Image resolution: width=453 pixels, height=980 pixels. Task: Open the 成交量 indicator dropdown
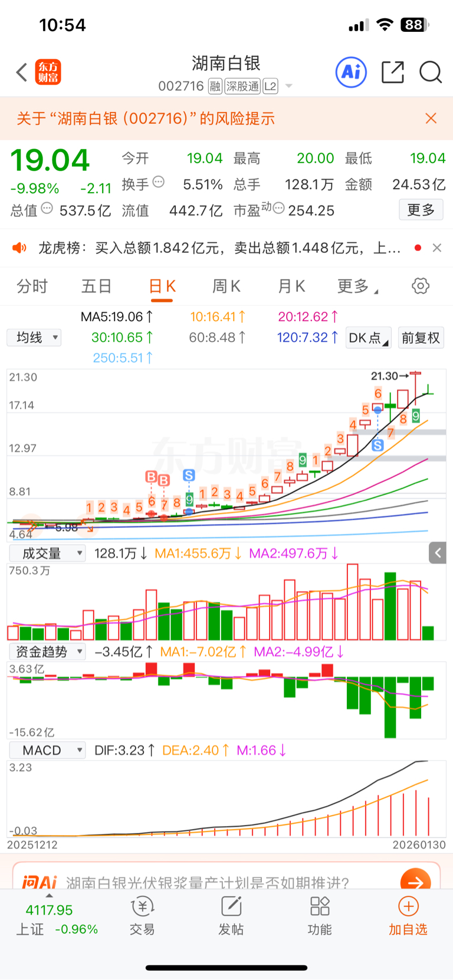pos(47,553)
